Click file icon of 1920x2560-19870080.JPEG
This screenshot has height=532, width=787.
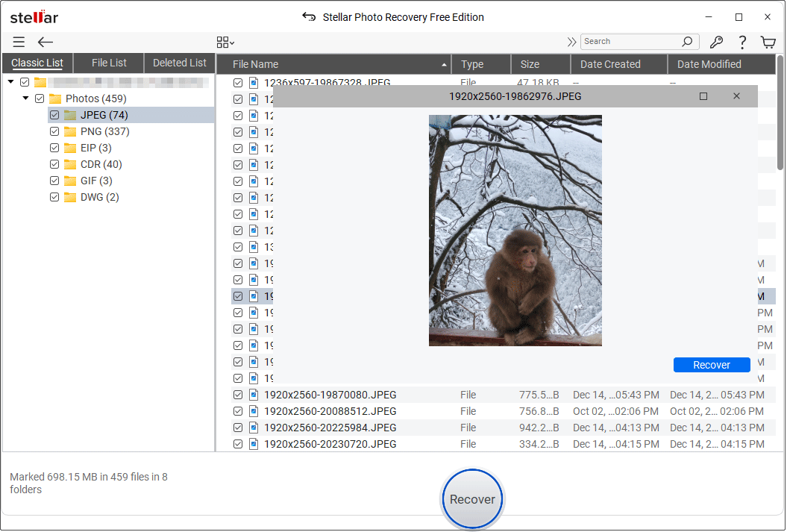tap(254, 395)
